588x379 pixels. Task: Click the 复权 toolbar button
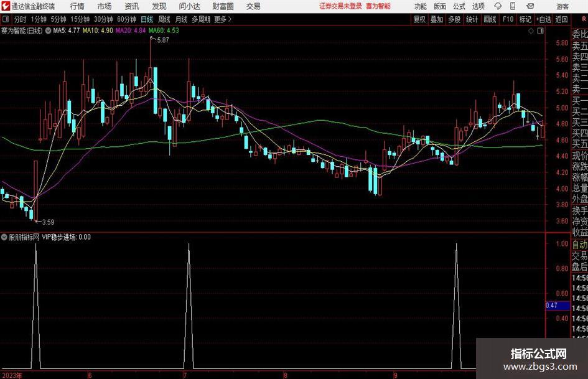(x=419, y=19)
